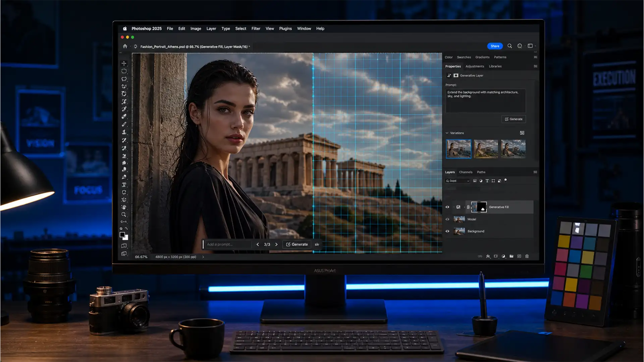644x362 pixels.
Task: Switch layer filtering on or off
Action: click(x=505, y=180)
